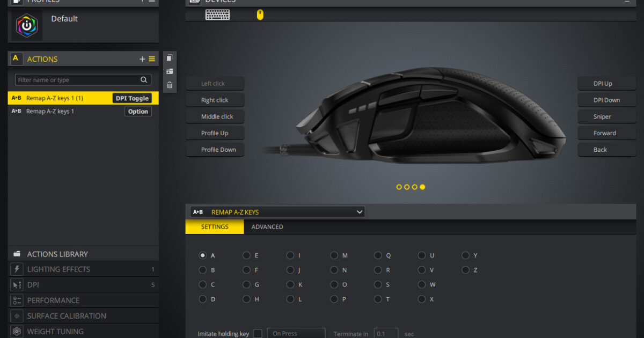
Task: Switch to the Settings tab
Action: (x=214, y=226)
